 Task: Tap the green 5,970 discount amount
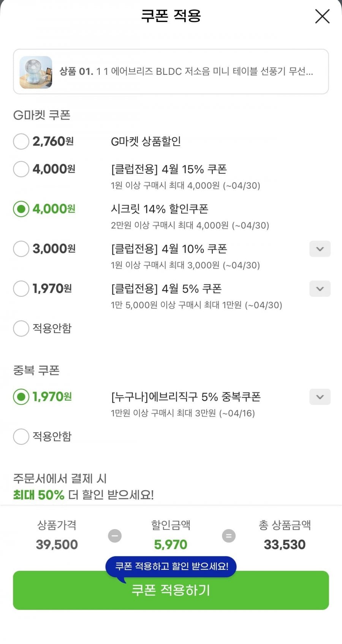pos(171,545)
